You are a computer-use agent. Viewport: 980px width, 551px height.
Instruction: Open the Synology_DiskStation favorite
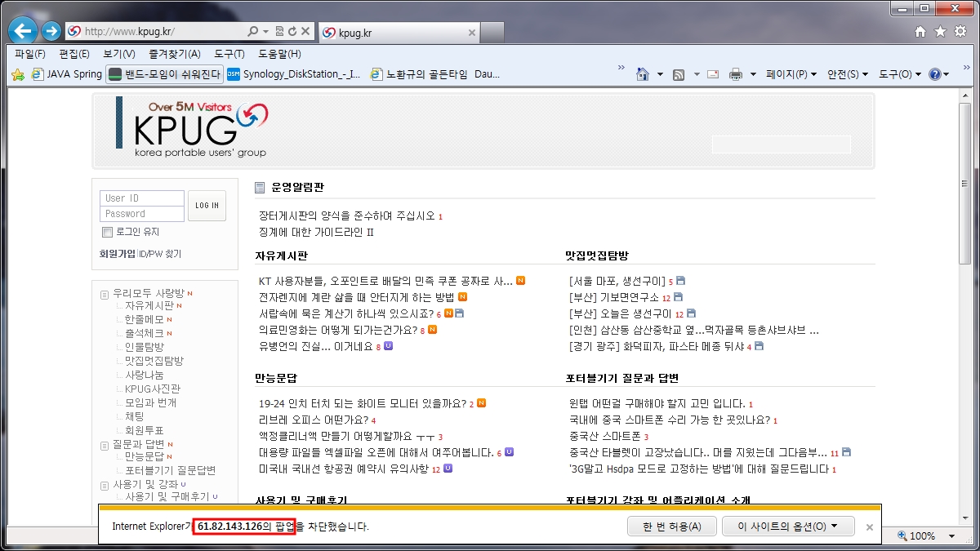pyautogui.click(x=294, y=74)
